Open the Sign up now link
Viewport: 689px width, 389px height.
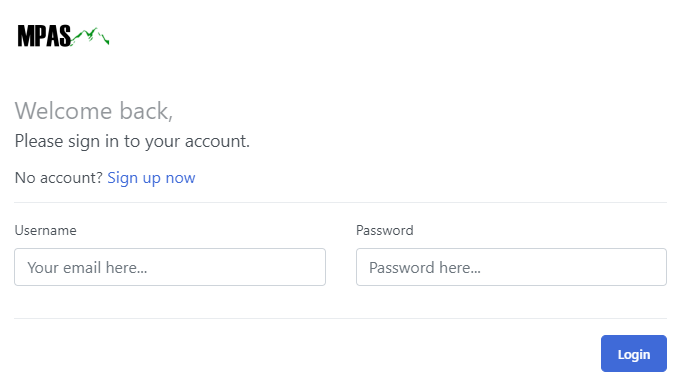(x=151, y=178)
